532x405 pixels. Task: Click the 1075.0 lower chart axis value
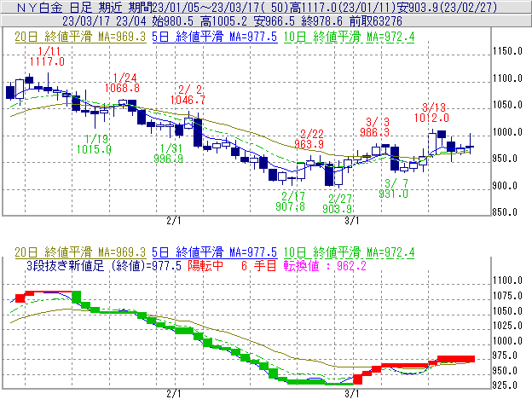point(507,296)
